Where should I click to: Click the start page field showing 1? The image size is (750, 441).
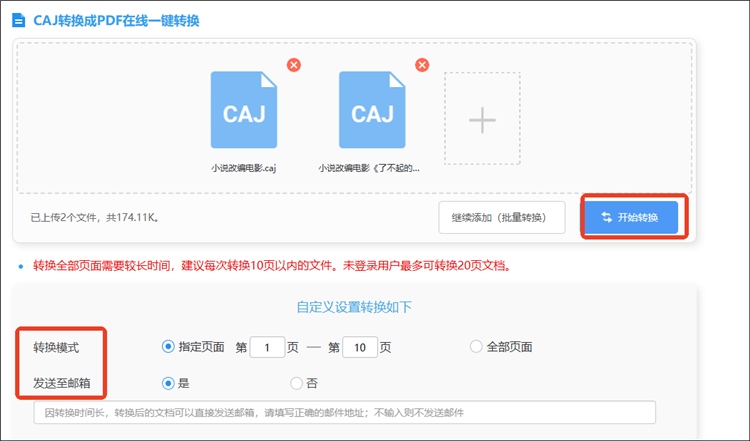(x=267, y=347)
